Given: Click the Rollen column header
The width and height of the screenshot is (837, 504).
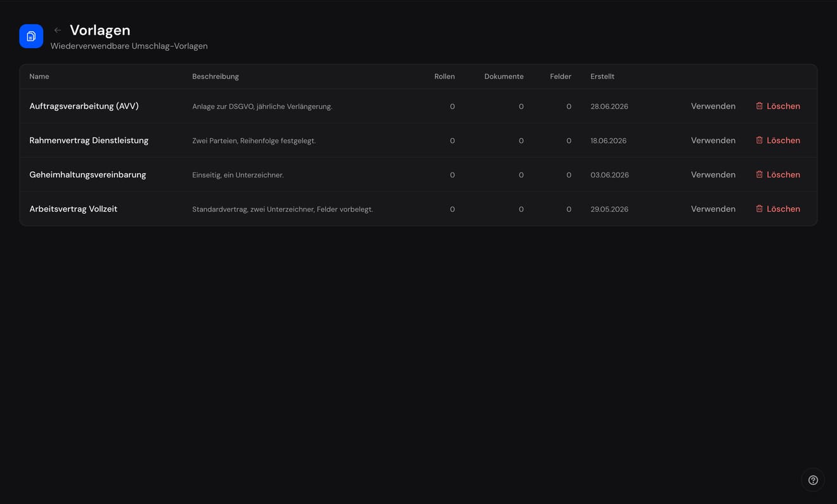Looking at the screenshot, I should coord(444,76).
